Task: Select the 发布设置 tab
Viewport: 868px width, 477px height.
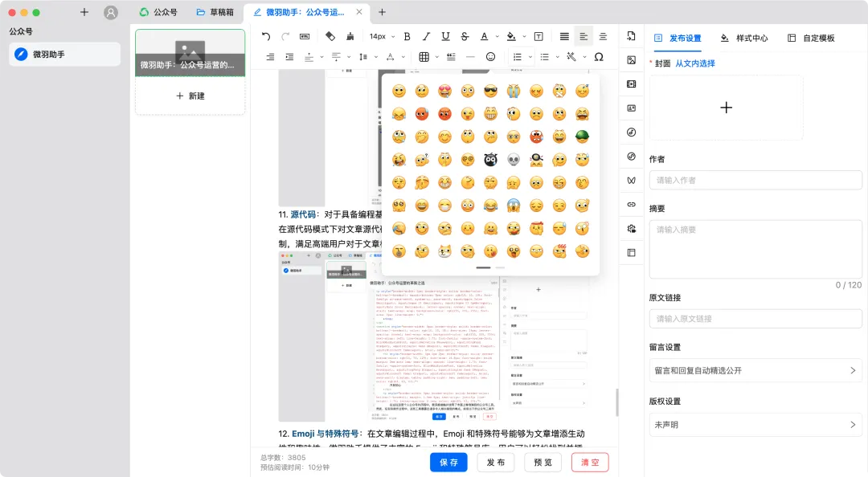Action: click(678, 39)
